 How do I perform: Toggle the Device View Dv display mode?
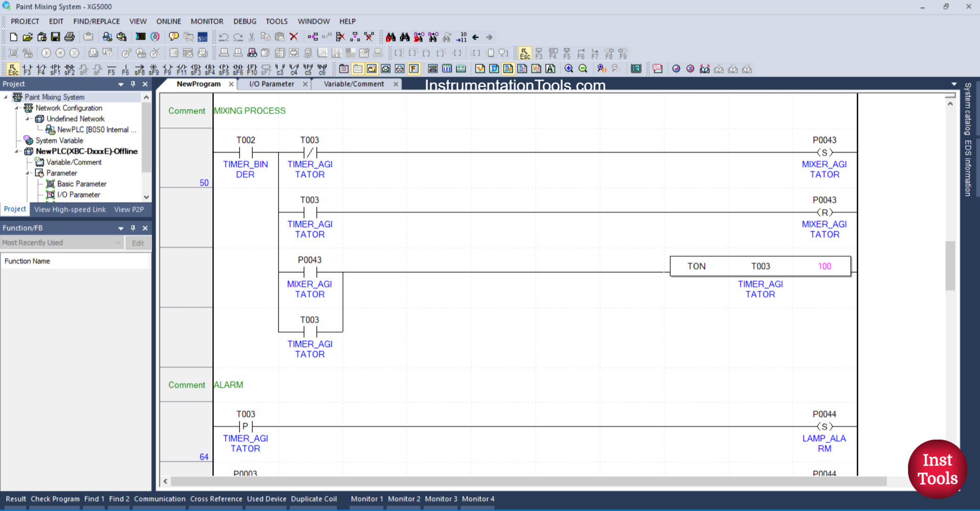point(508,69)
